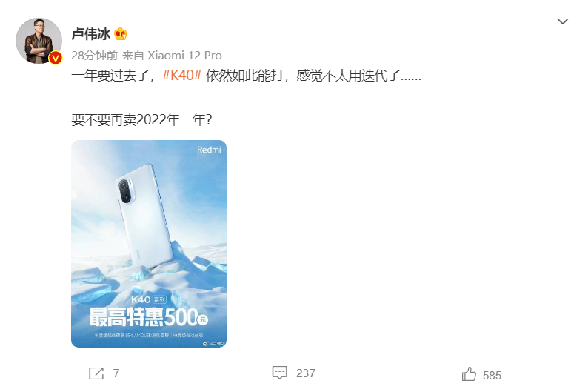Like the post with thumbs-up icon
Screen dimensions: 588x392
pyautogui.click(x=469, y=374)
